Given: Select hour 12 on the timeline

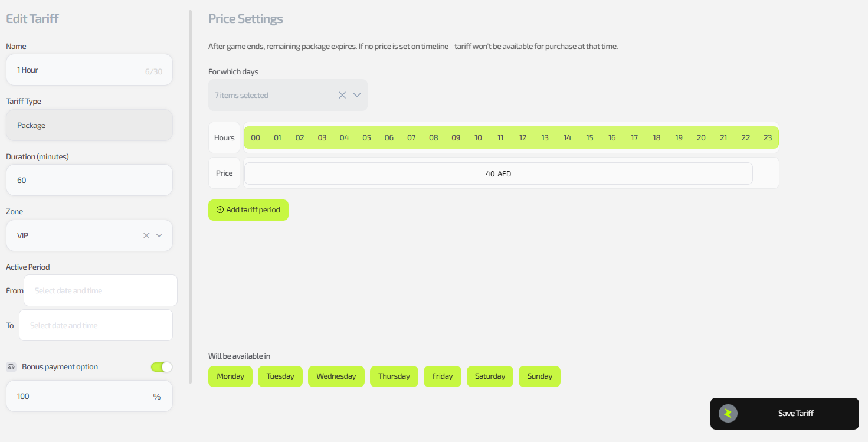Looking at the screenshot, I should pyautogui.click(x=523, y=138).
